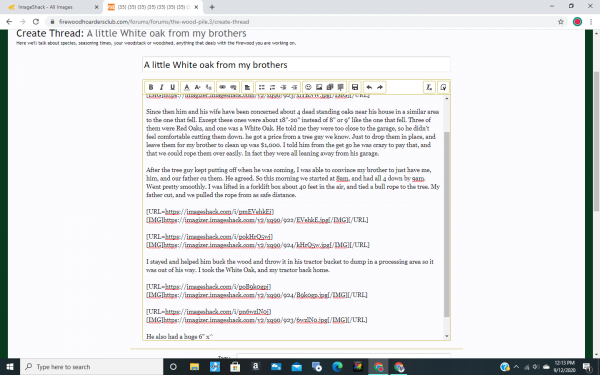Open Microsoft Edge from taskbar
Image resolution: width=600 pixels, height=375 pixels.
pyautogui.click(x=337, y=367)
